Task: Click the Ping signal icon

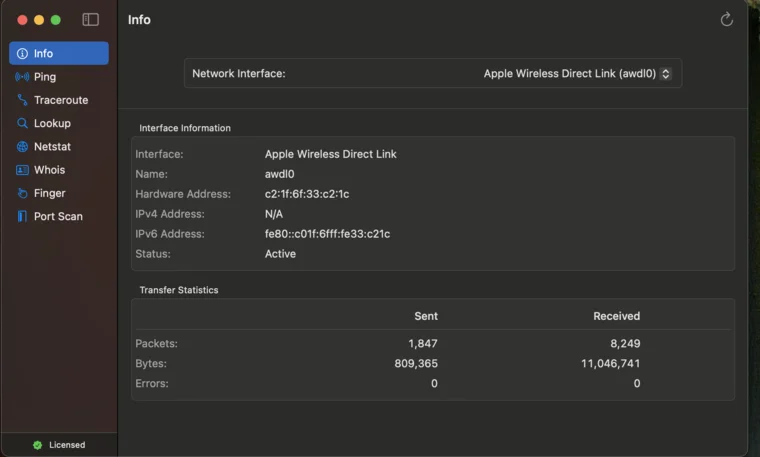Action: coord(22,77)
